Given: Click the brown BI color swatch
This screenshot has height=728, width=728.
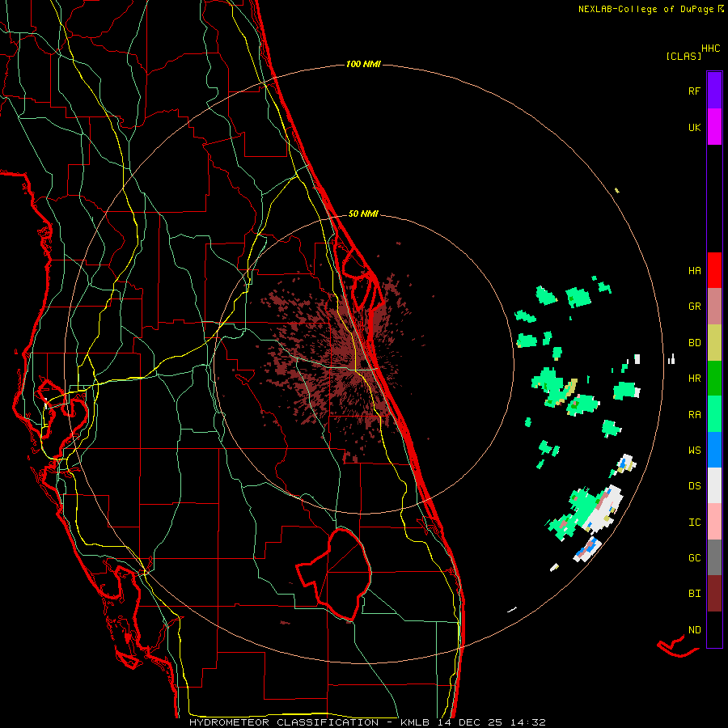Looking at the screenshot, I should [x=714, y=594].
